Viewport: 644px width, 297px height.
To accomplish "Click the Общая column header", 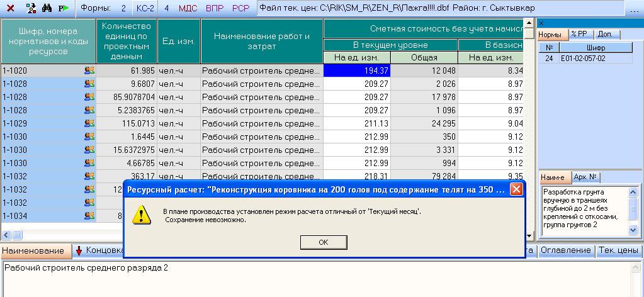I will tap(424, 57).
